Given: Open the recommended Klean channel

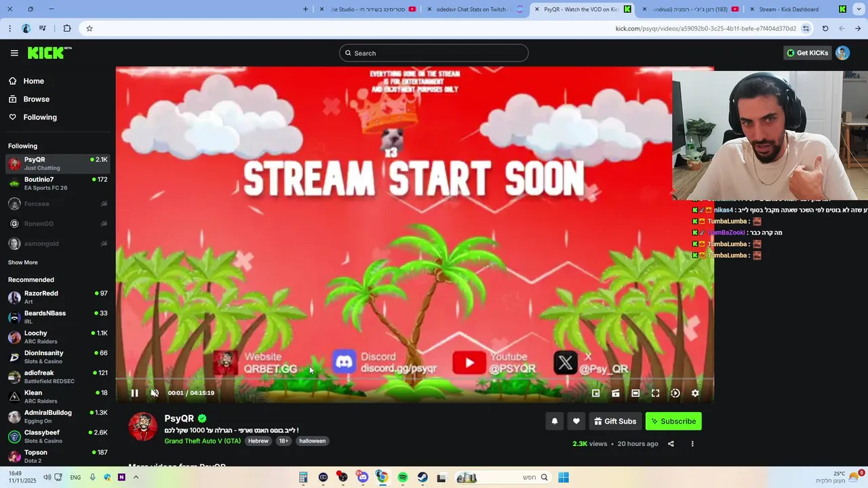Looking at the screenshot, I should coord(58,396).
